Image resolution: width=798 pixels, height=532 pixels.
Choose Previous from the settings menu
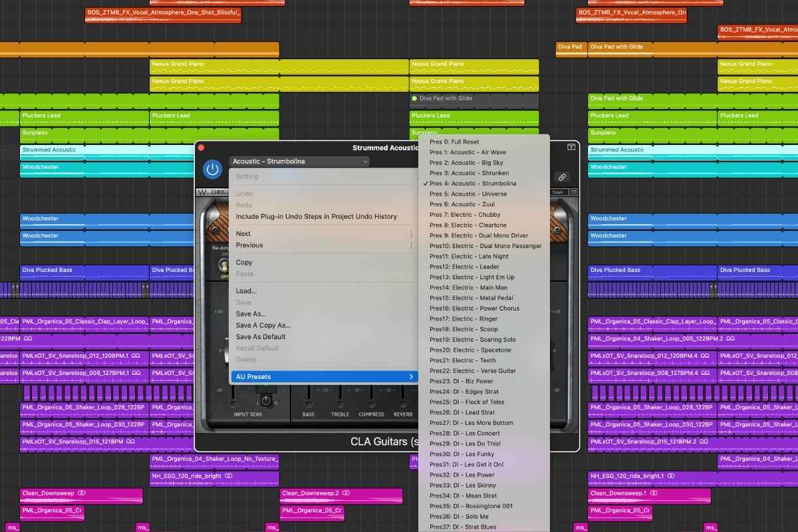[323, 245]
